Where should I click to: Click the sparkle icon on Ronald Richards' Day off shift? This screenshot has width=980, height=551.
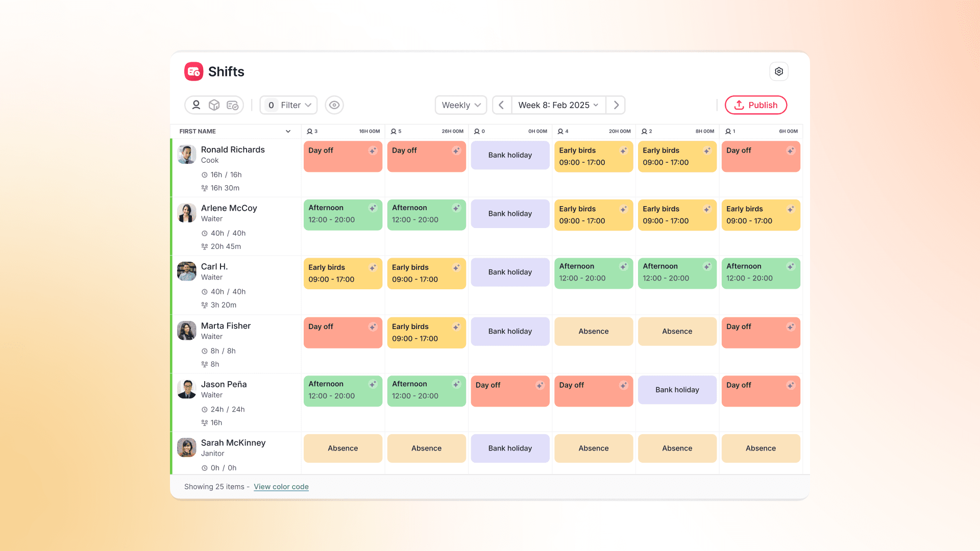click(373, 151)
